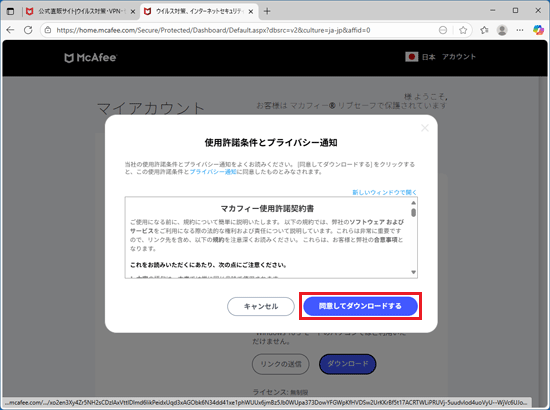Click the zoom indicator icon in address bar

pyautogui.click(x=443, y=30)
